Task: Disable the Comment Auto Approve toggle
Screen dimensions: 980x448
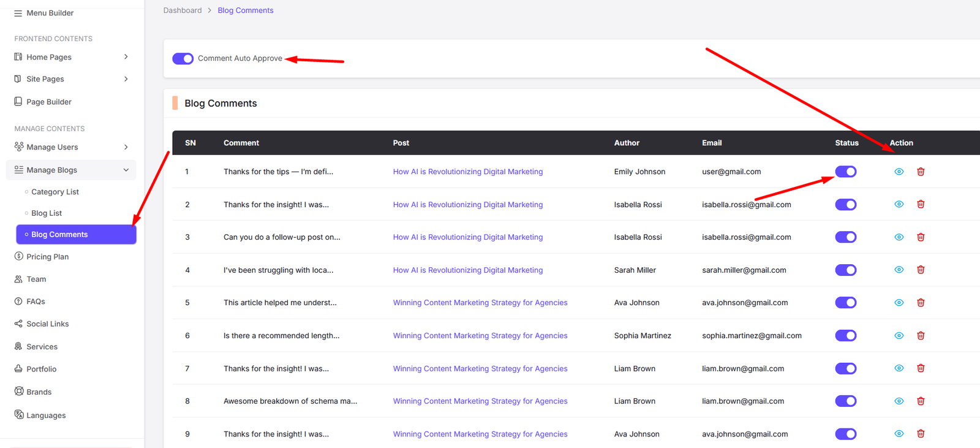Action: tap(183, 58)
